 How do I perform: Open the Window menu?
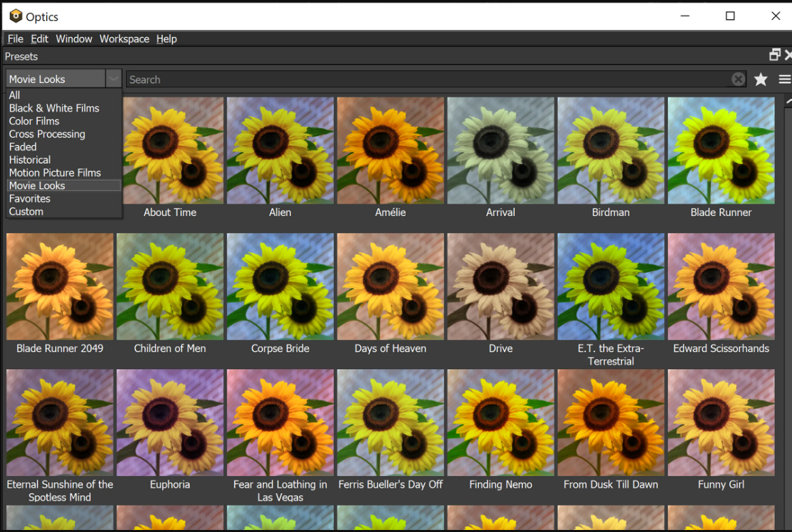tap(74, 39)
